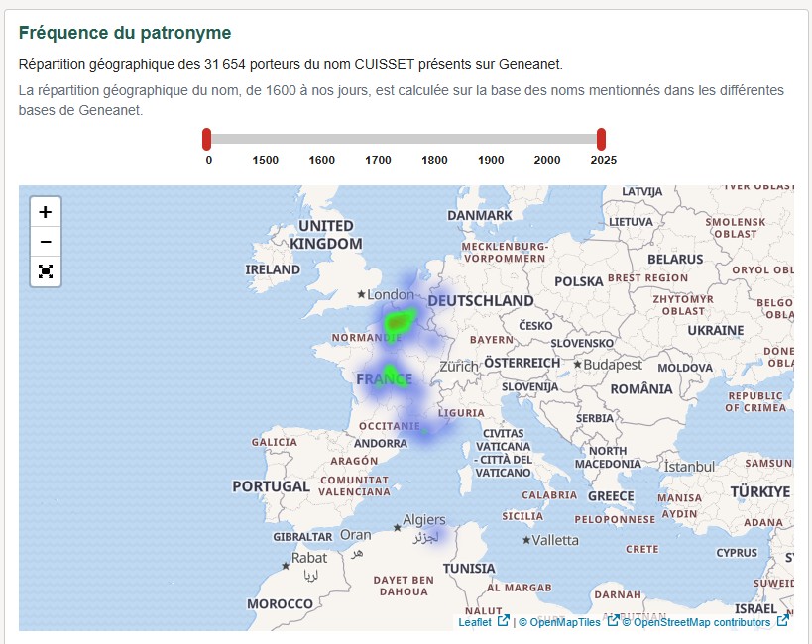Open the Leaflet external link icon
This screenshot has width=812, height=644.
coord(504,622)
